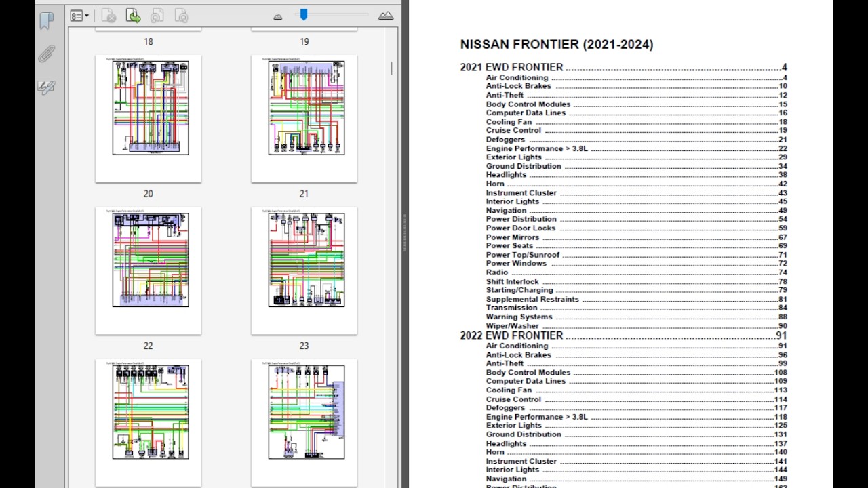
Task: Go to Supplemental Restraints page 81
Action: (x=636, y=300)
